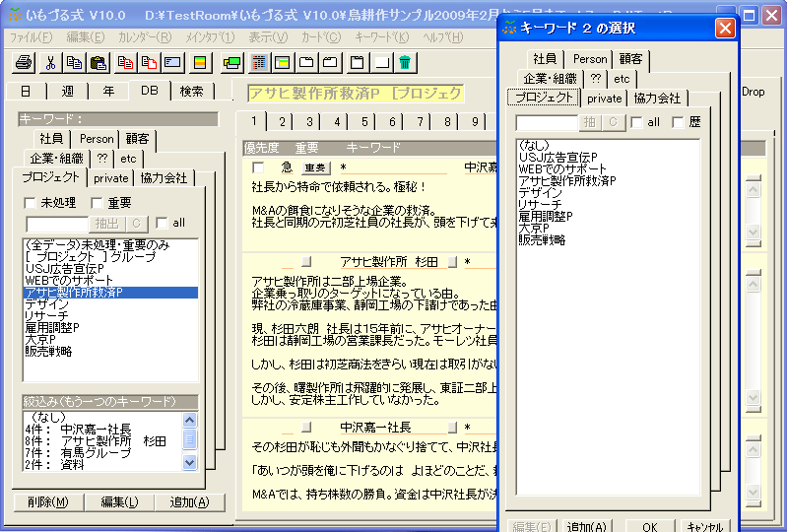Click the blank white card icon beside trash

click(382, 63)
